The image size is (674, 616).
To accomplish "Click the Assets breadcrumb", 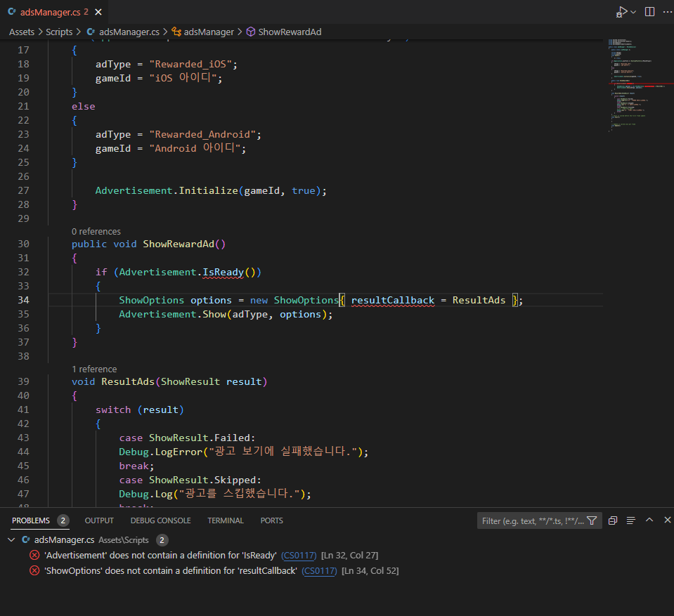I will click(22, 32).
